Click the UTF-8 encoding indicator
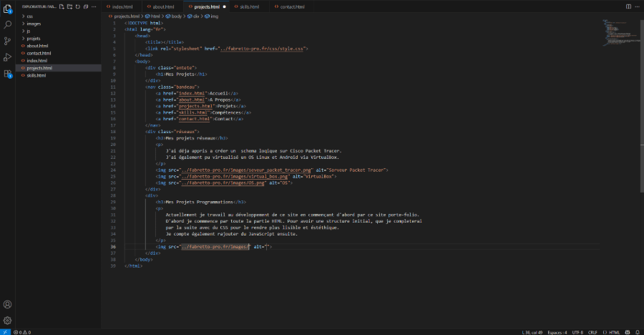Image resolution: width=644 pixels, height=335 pixels. pos(577,332)
